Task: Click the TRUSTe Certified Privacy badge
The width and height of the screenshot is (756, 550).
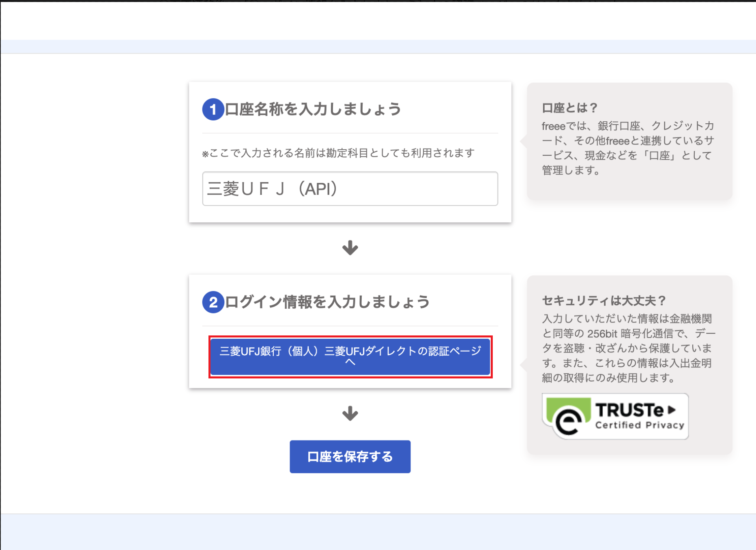Action: tap(615, 416)
